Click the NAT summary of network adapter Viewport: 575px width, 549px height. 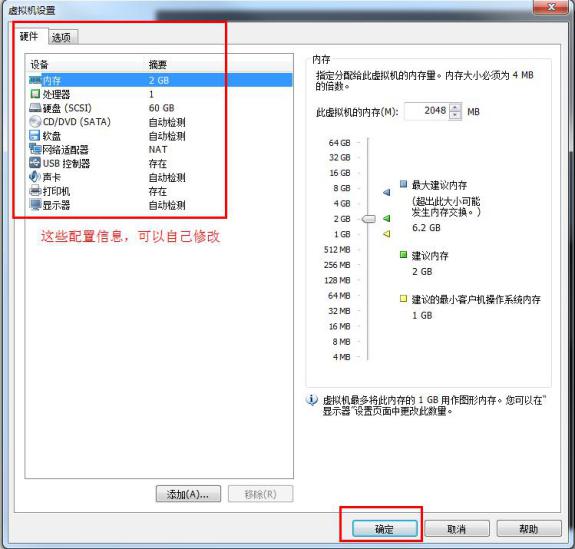coord(158,150)
